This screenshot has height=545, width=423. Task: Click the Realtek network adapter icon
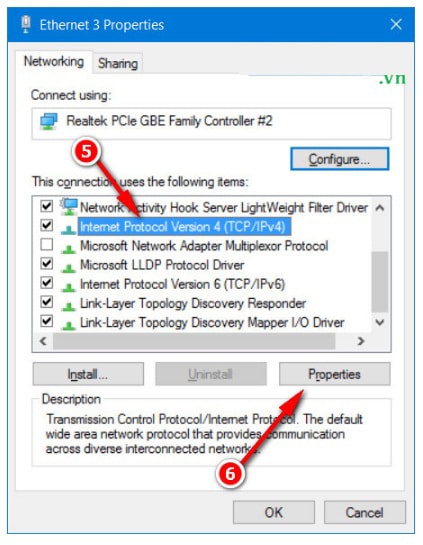(48, 121)
